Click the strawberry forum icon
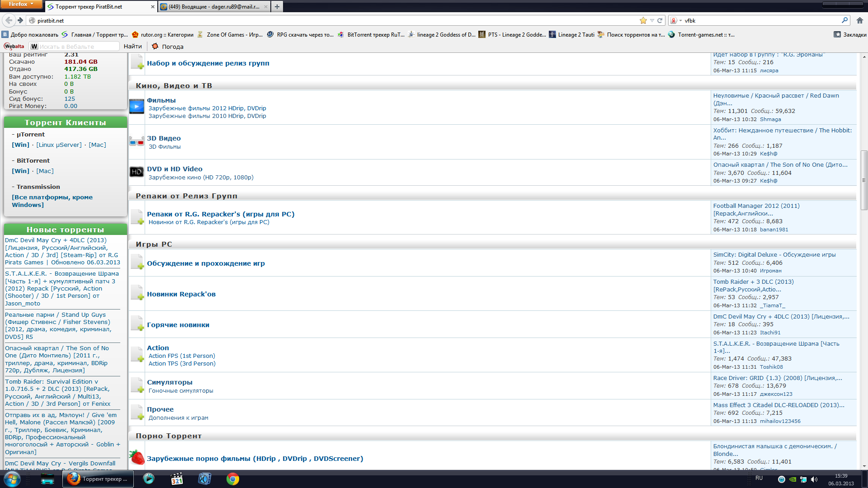 coord(137,457)
